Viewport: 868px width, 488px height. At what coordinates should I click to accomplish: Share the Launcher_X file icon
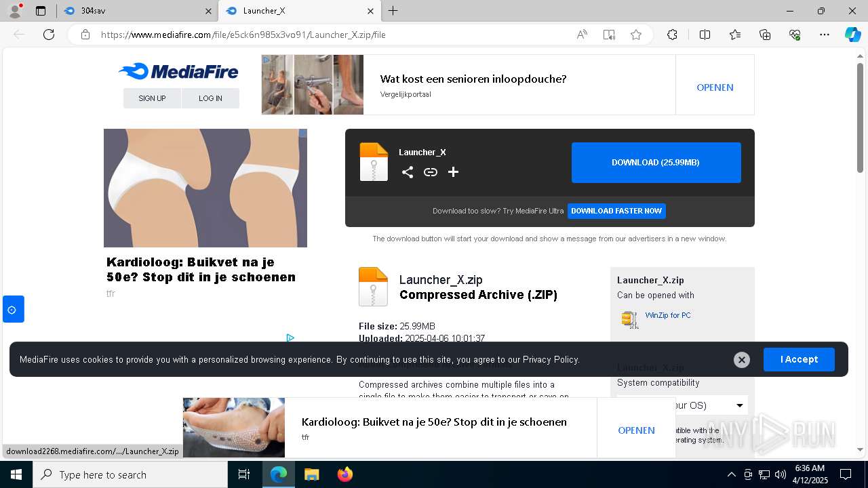407,172
